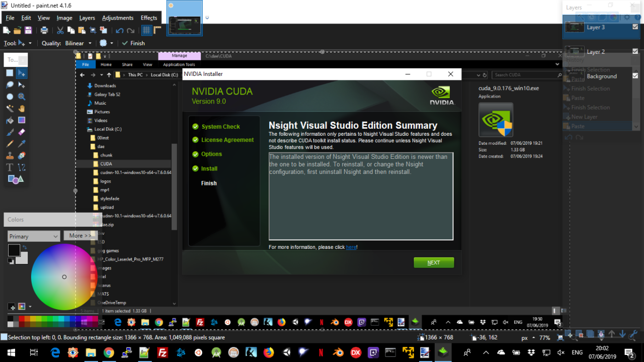
Task: Select the Clone Stamp tool
Action: click(10, 156)
